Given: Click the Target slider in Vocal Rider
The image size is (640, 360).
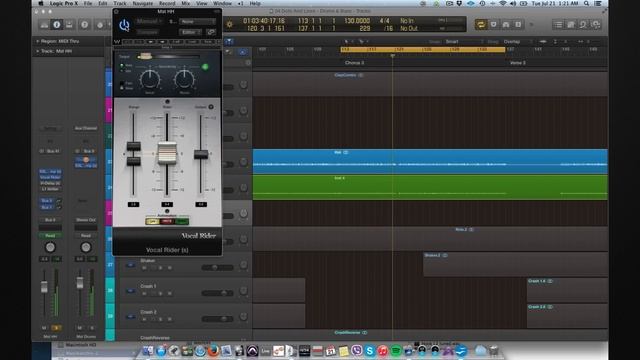Looking at the screenshot, I should (145, 56).
